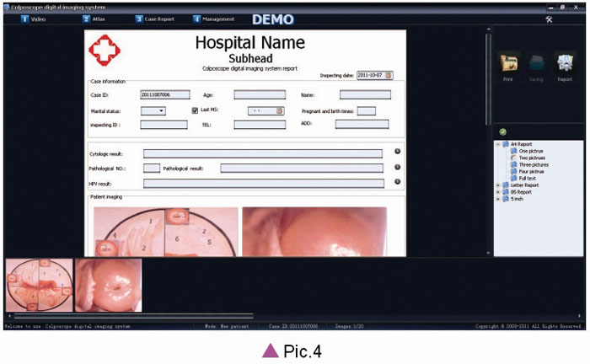Switch to the Case Report tab

click(x=155, y=19)
